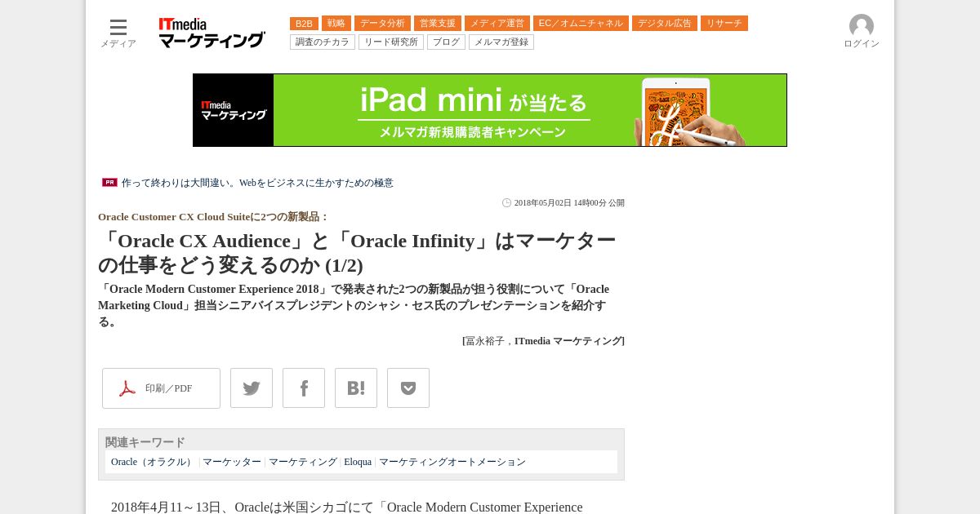Open the 営業支援 category tab

pyautogui.click(x=438, y=24)
